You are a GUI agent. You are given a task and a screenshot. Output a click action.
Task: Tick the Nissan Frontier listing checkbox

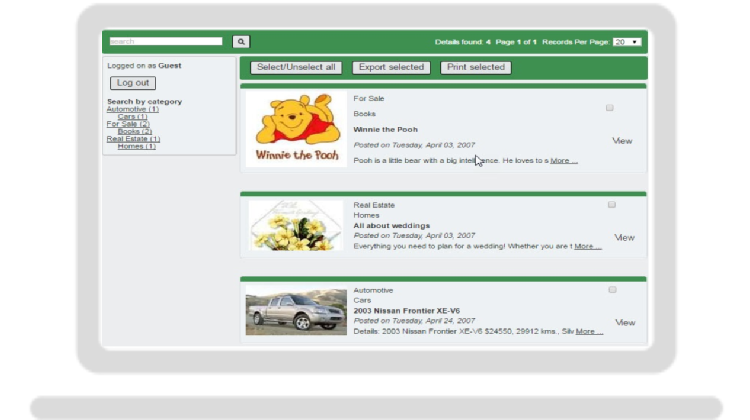point(612,290)
